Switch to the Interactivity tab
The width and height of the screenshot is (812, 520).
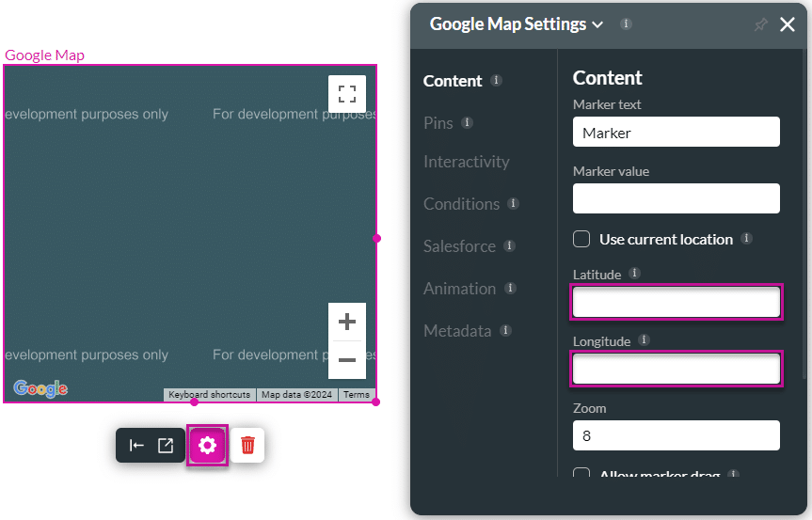(466, 162)
